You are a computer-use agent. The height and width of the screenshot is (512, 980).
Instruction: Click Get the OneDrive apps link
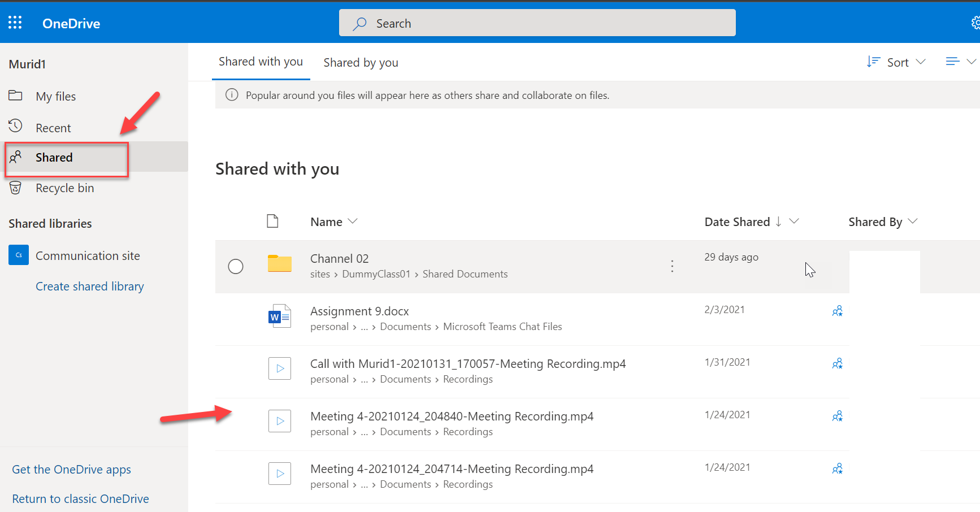71,470
